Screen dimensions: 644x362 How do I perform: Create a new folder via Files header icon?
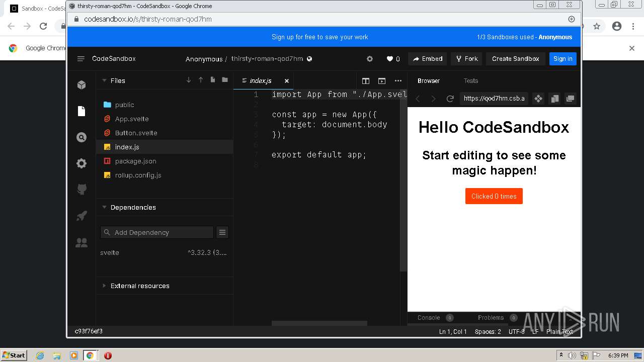click(225, 80)
